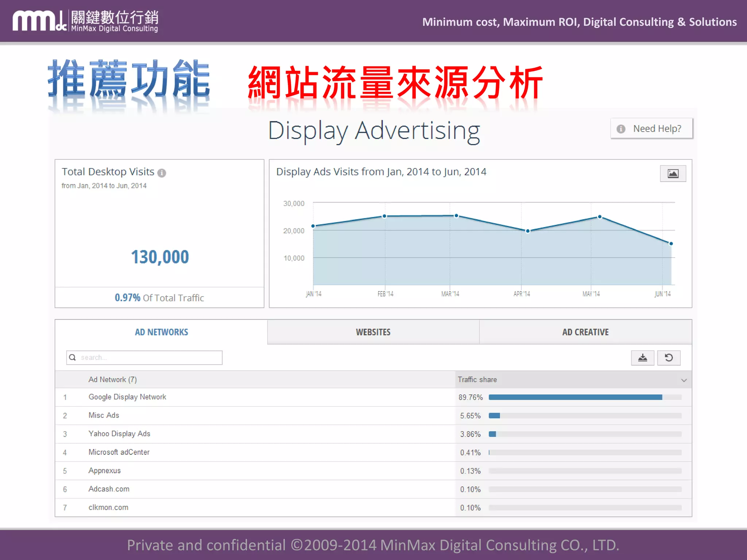The image size is (747, 560).
Task: Download the ad networks table
Action: coord(643,358)
